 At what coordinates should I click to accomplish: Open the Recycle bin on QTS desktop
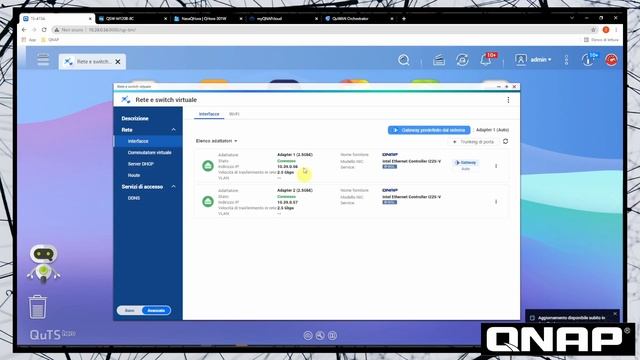[x=38, y=307]
